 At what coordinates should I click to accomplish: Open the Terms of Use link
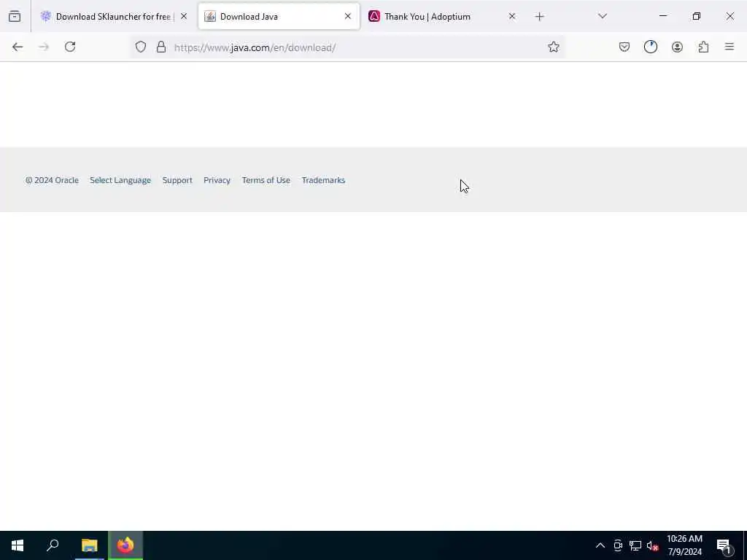266,181
